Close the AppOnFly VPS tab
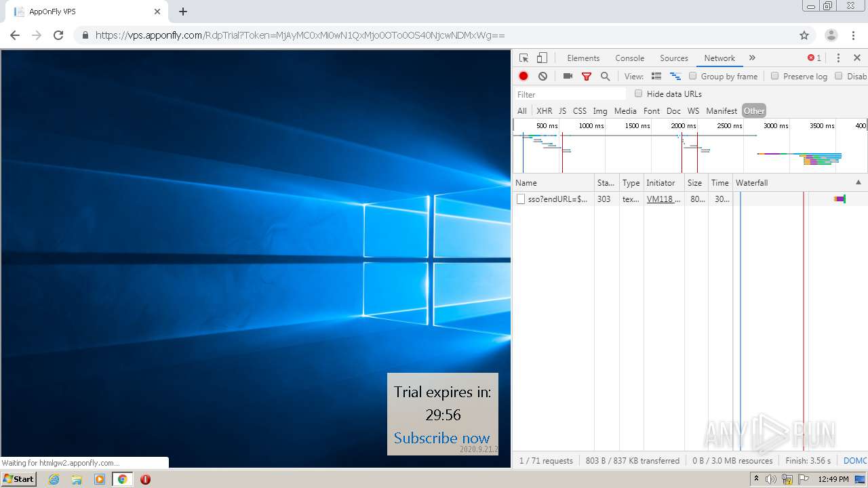The height and width of the screenshot is (488, 868). [x=157, y=12]
